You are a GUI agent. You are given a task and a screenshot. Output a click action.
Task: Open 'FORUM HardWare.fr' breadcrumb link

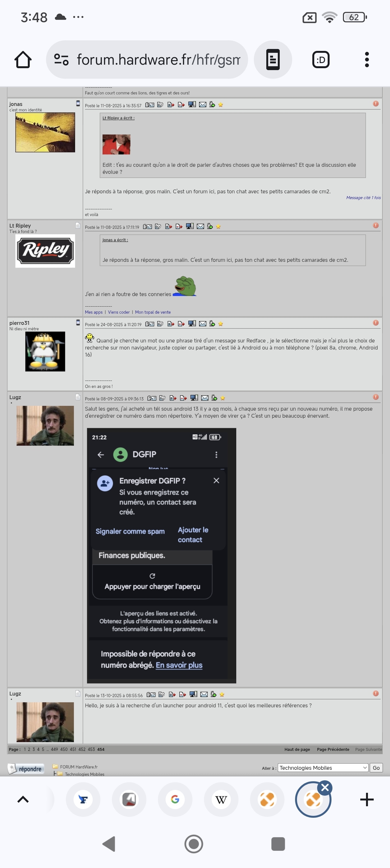point(79,767)
